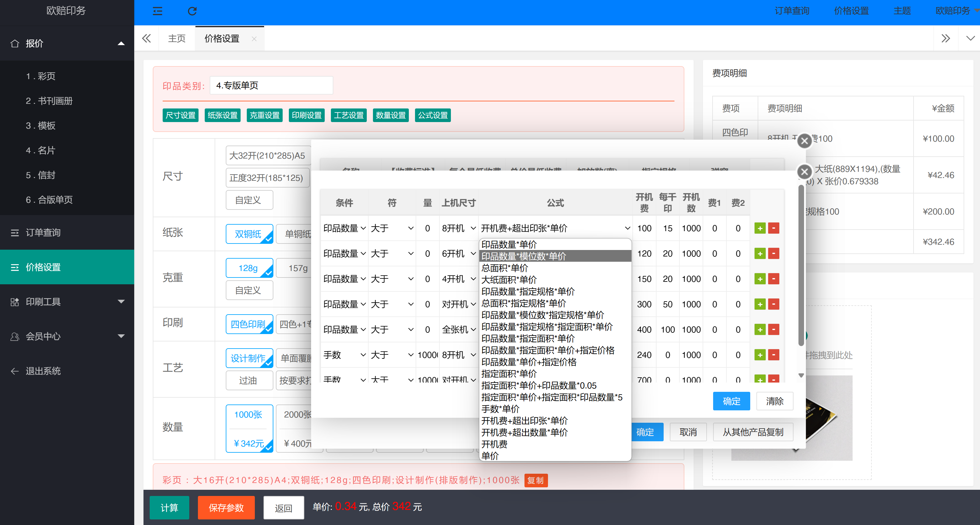Click the orange 保存参数 button
980x525 pixels.
point(226,507)
